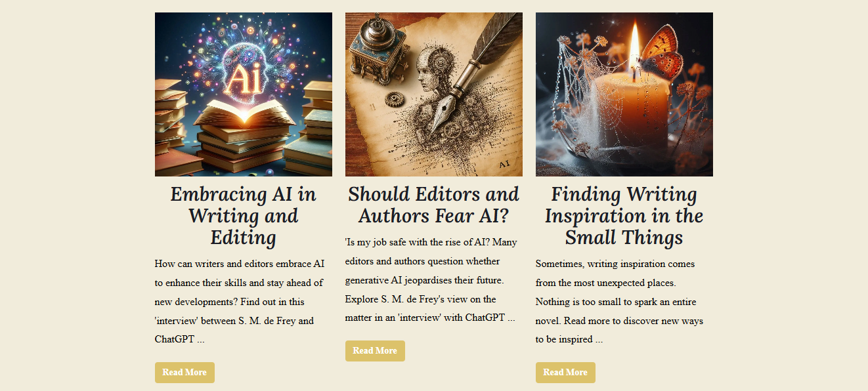The height and width of the screenshot is (391, 868).
Task: Read More under Finding Writing Inspiration article
Action: tap(565, 373)
